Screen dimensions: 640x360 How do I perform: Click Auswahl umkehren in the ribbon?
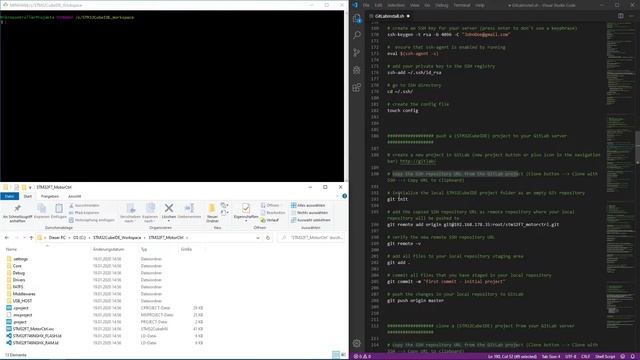[x=311, y=220]
